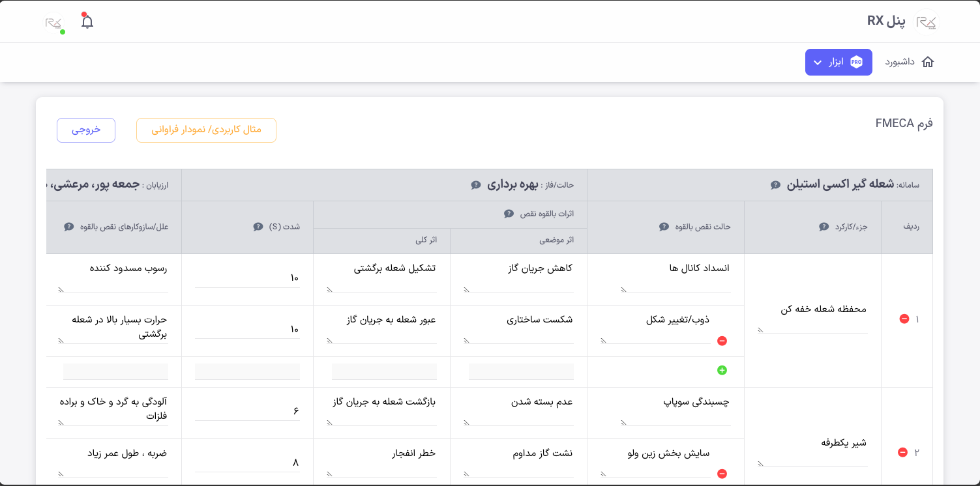Click the RX logo beside the bell

53,21
